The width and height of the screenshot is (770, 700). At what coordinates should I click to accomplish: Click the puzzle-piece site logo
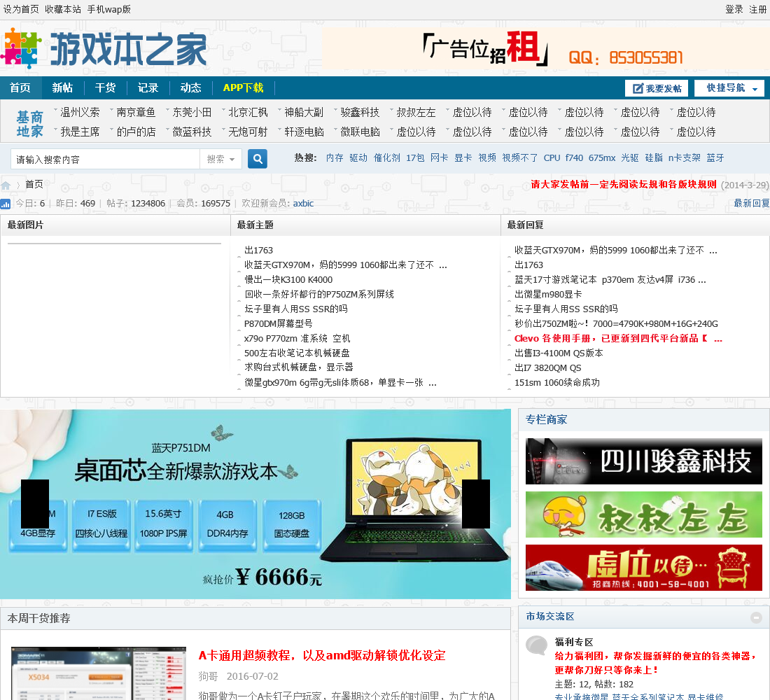click(20, 48)
